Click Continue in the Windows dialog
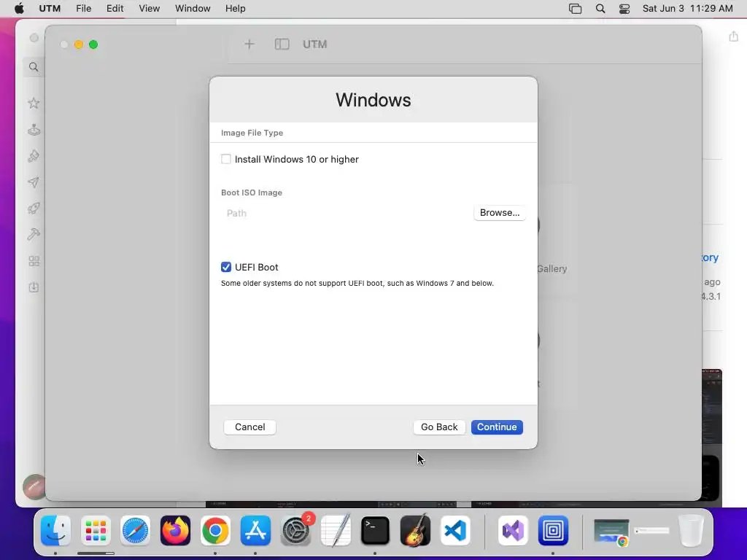 tap(497, 427)
